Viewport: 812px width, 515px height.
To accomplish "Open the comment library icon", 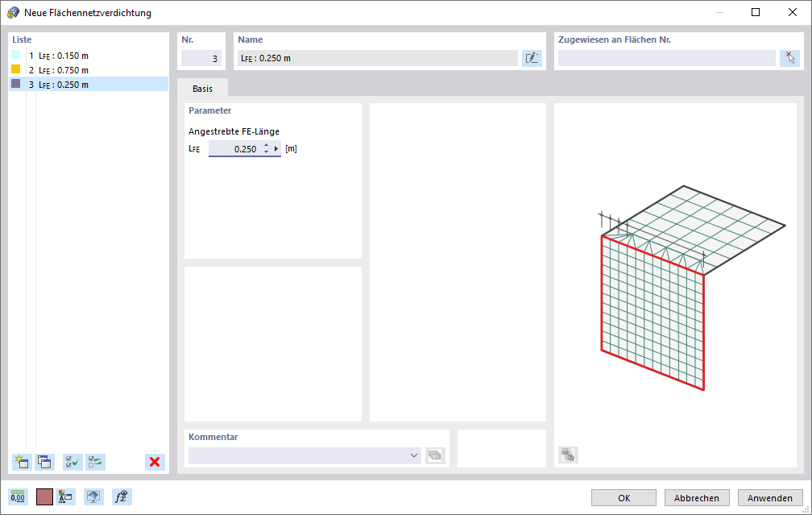I will [435, 455].
